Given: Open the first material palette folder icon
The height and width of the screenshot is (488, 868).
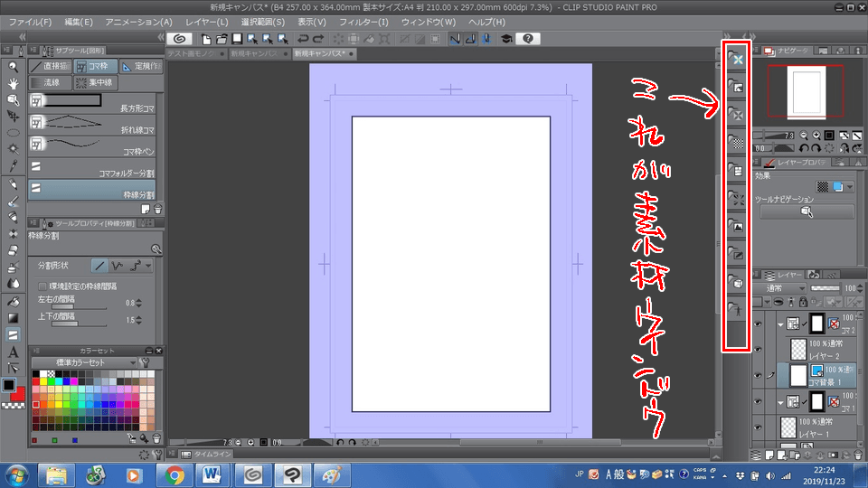Looking at the screenshot, I should 736,59.
